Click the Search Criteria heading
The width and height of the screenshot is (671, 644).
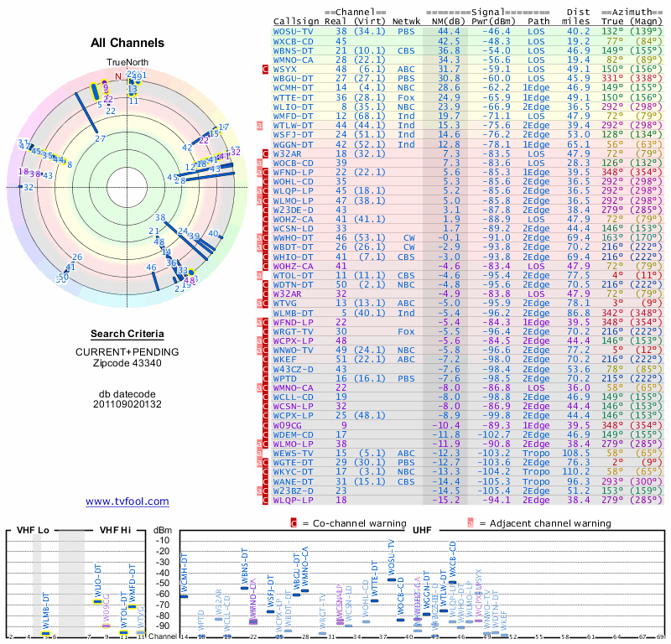pos(127,334)
